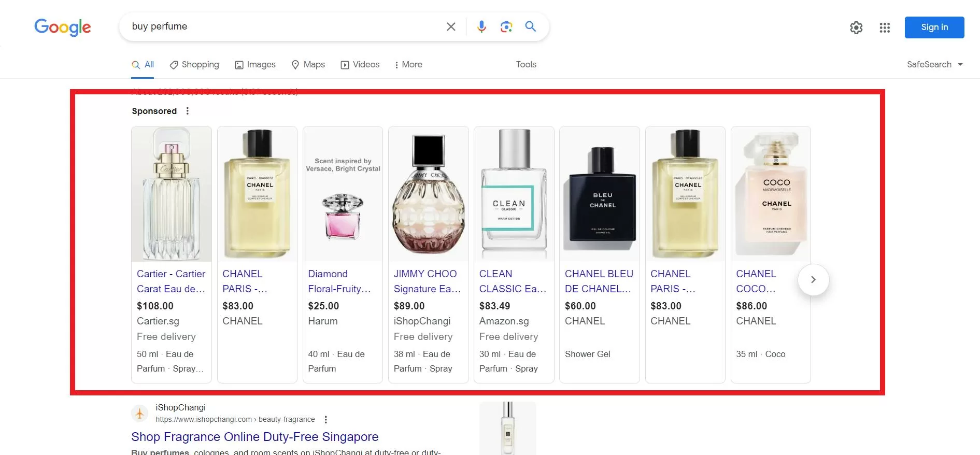
Task: Expand the More search filters menu
Action: (408, 65)
